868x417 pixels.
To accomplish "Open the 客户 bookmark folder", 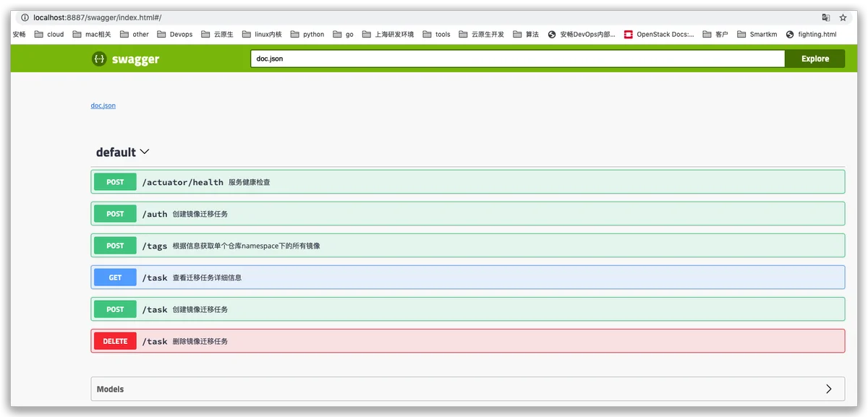I will [715, 34].
